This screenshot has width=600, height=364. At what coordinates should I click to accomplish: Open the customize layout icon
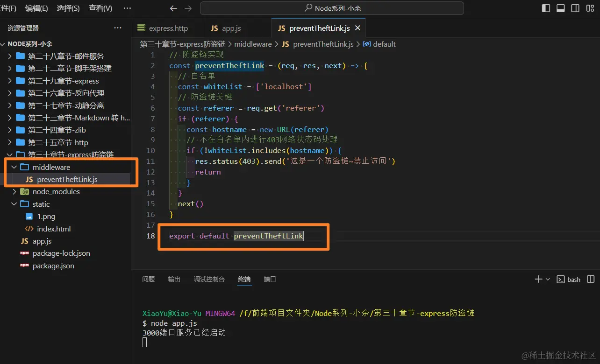tap(590, 8)
